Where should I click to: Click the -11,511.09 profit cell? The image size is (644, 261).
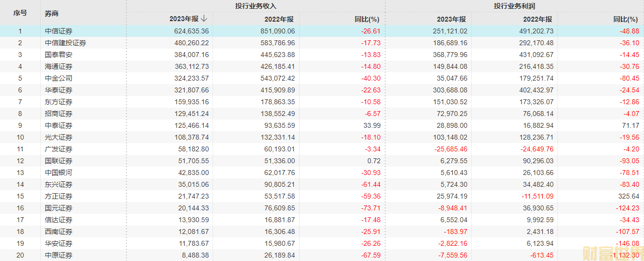coord(537,196)
